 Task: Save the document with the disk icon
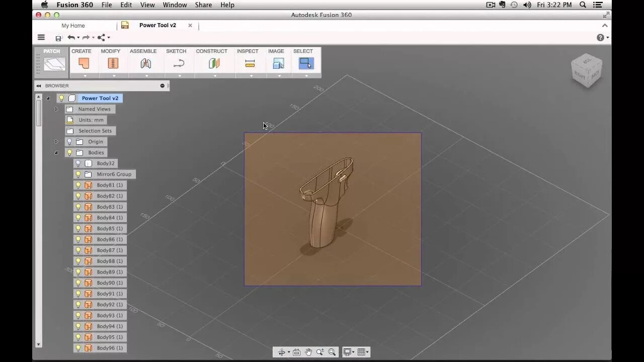58,38
